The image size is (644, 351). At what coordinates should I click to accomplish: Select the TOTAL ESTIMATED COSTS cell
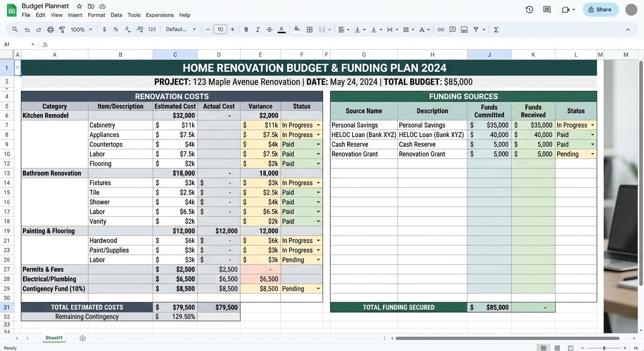[87, 307]
